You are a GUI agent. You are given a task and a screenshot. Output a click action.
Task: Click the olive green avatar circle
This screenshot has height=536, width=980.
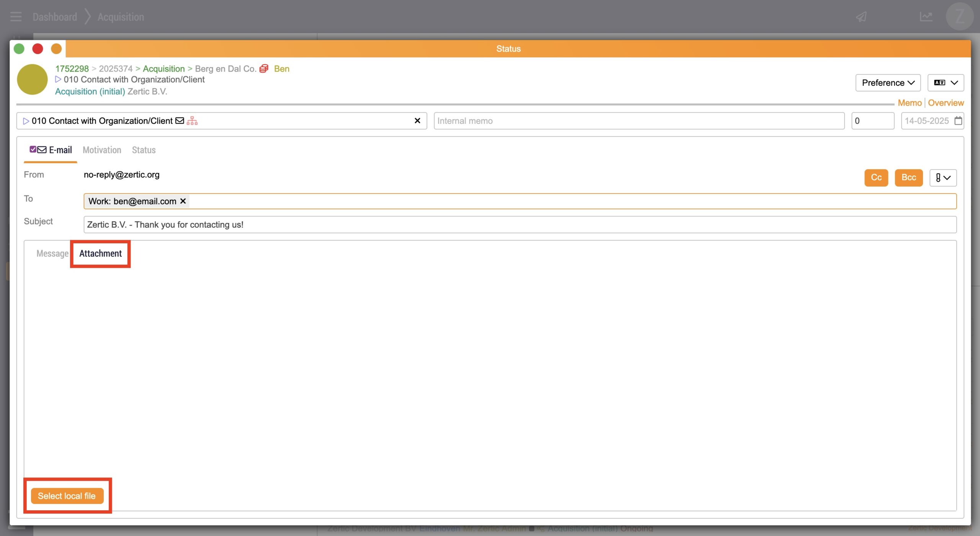point(32,79)
